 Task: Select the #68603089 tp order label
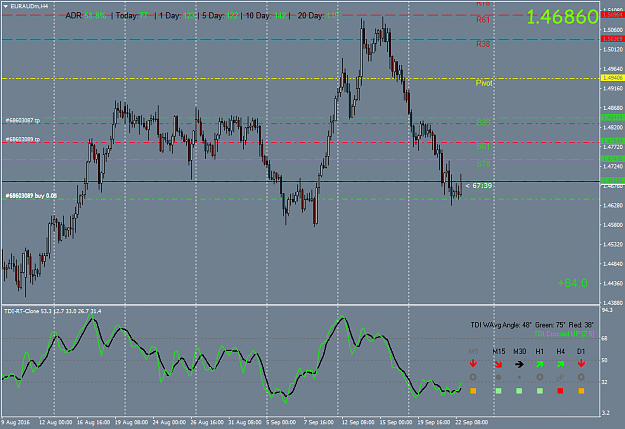(23, 139)
